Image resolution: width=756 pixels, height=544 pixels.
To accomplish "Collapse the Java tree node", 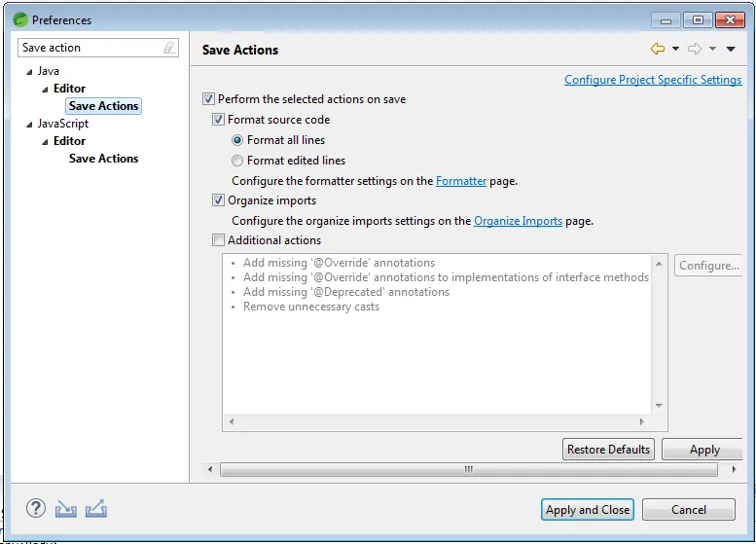I will pos(29,72).
